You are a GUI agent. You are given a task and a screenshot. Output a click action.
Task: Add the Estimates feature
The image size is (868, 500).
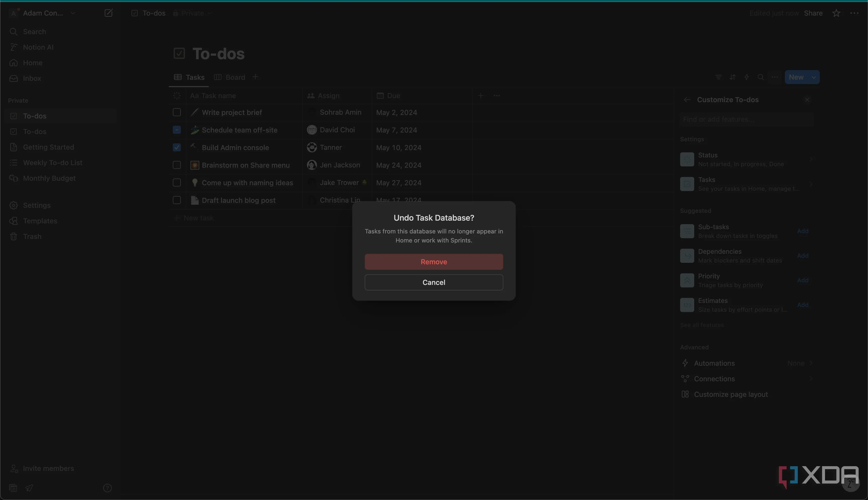803,305
